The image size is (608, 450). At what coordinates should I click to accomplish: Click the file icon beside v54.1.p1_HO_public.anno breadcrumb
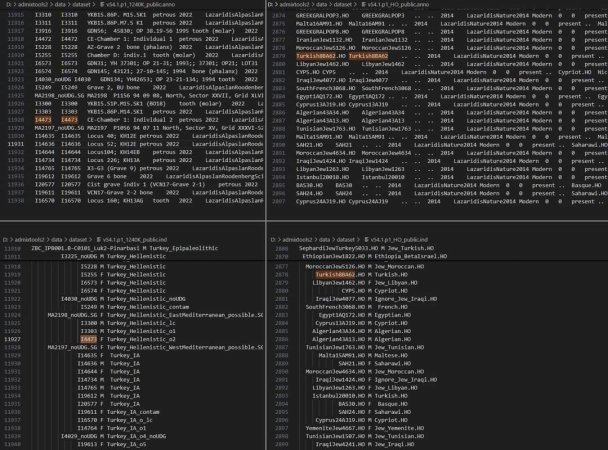click(x=364, y=5)
